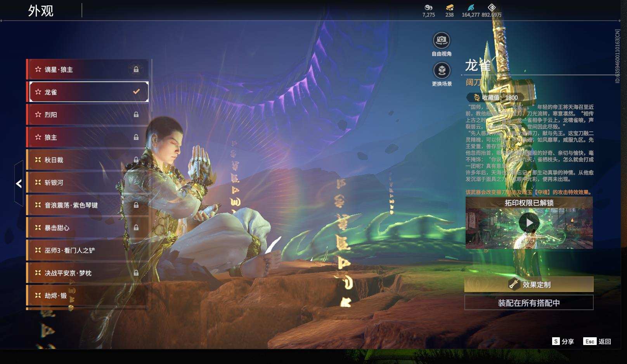This screenshot has height=364, width=627.
Task: Choose the 巫师3·看门人之铲 skin
Action: pos(87,250)
